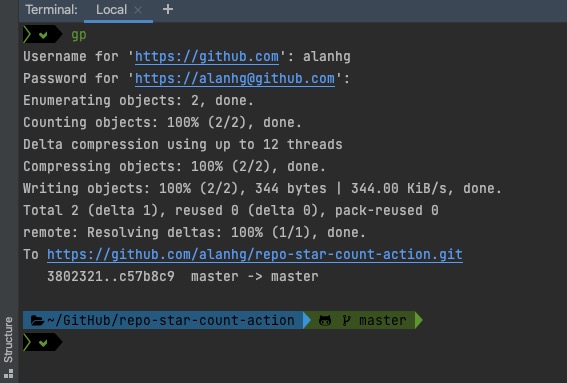The image size is (567, 383).
Task: Click the green checkmark on bottom prompt
Action: (x=43, y=342)
